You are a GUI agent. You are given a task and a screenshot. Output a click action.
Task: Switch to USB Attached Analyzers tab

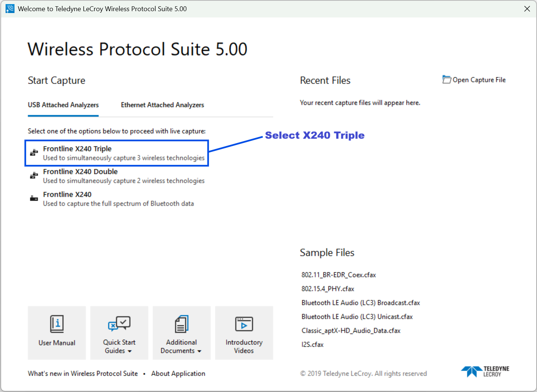point(63,105)
